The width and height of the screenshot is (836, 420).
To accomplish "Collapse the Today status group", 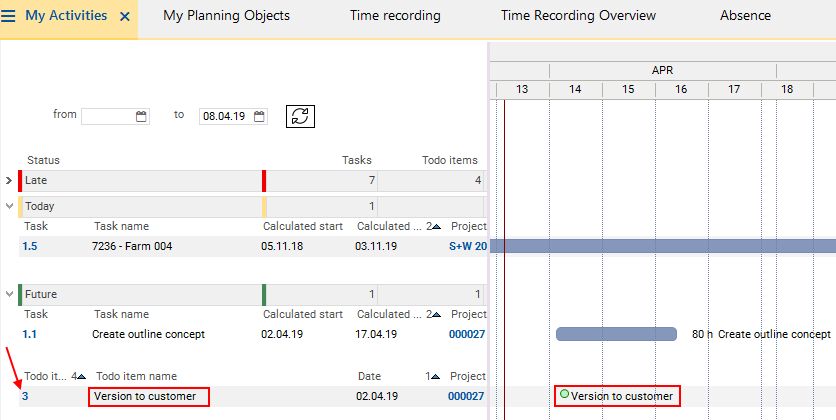I will click(x=9, y=206).
